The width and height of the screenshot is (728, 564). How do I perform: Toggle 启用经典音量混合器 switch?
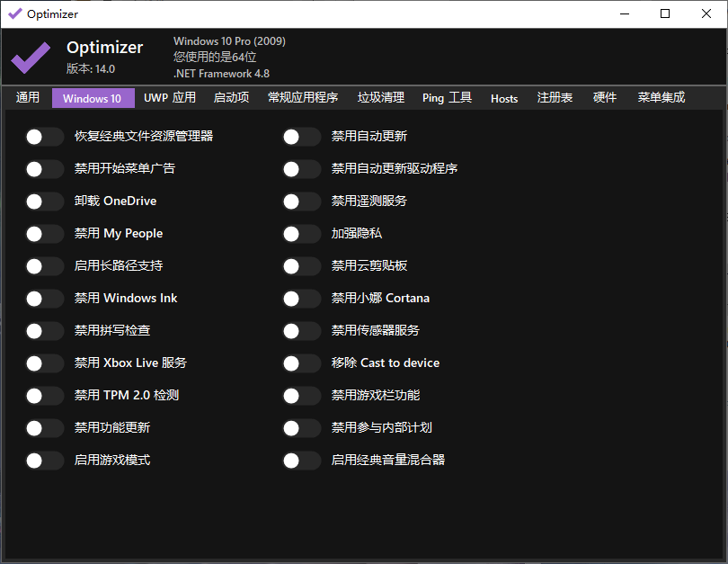pyautogui.click(x=302, y=461)
